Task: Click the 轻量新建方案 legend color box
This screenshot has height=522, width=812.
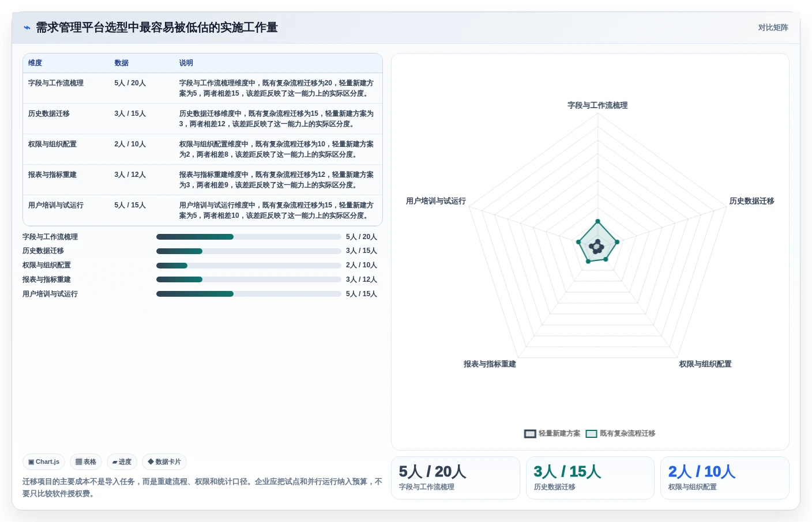Action: point(530,434)
